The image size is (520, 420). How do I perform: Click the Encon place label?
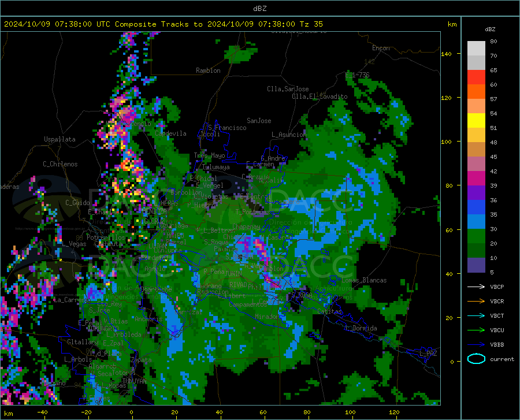point(381,48)
